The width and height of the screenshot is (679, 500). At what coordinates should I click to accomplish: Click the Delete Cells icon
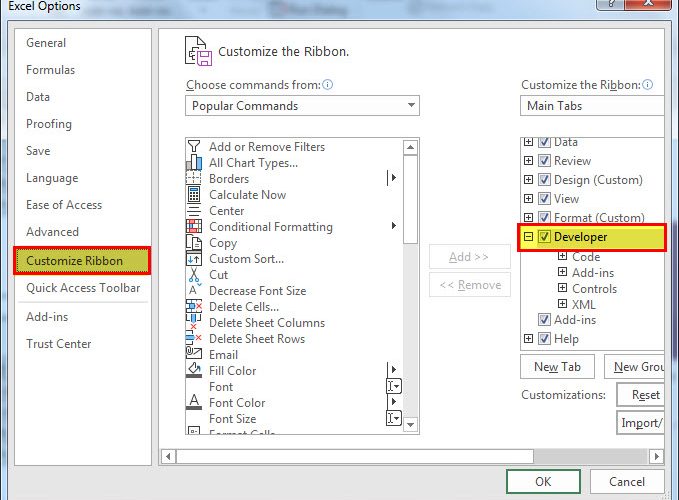[194, 306]
